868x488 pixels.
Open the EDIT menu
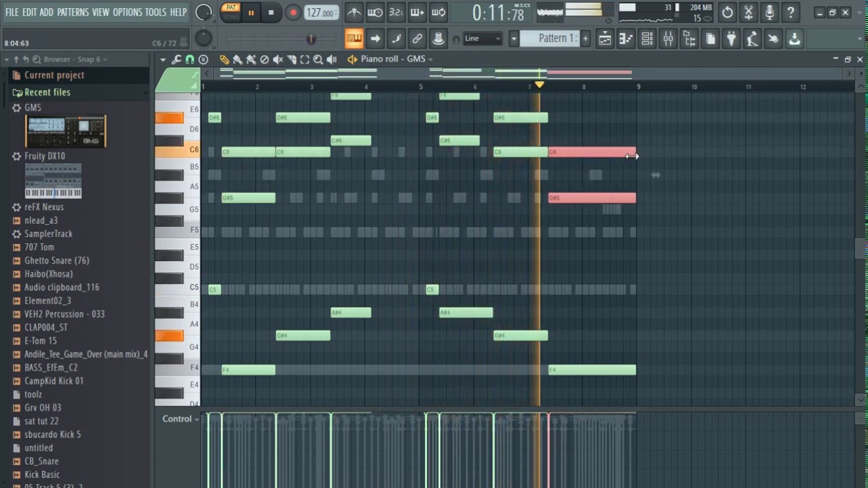[29, 12]
